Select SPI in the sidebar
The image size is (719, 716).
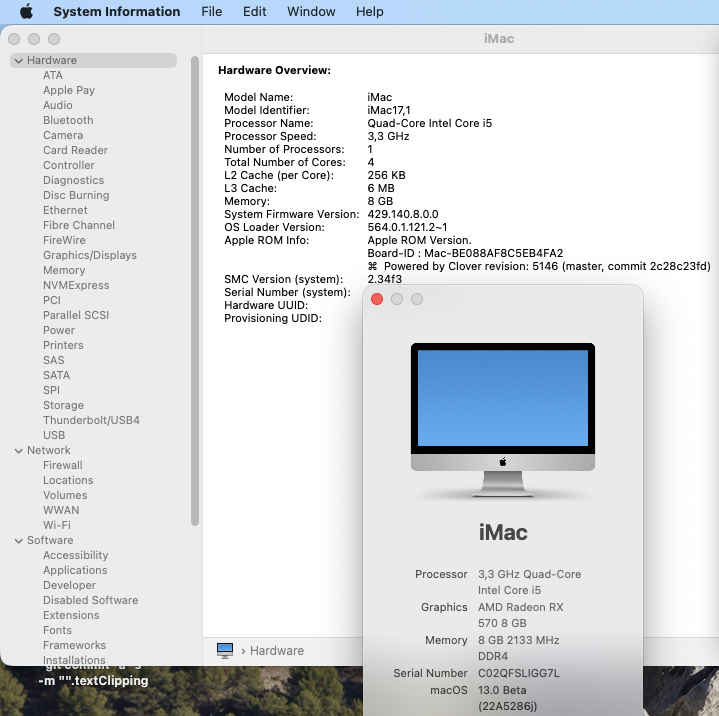point(51,390)
